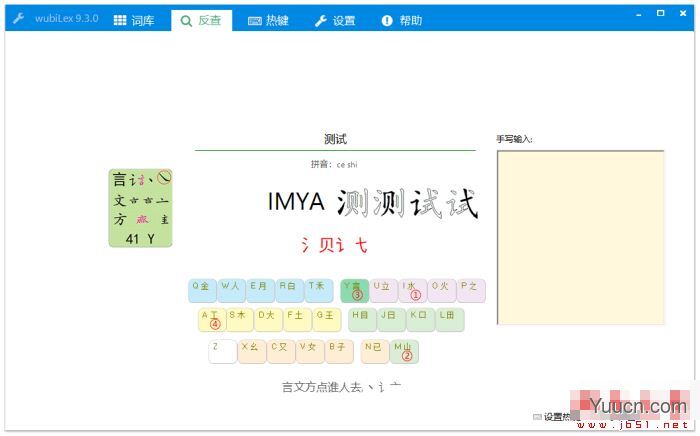Screen dimensions: 700x436
Task: Click the D大 key
Action: point(268,320)
